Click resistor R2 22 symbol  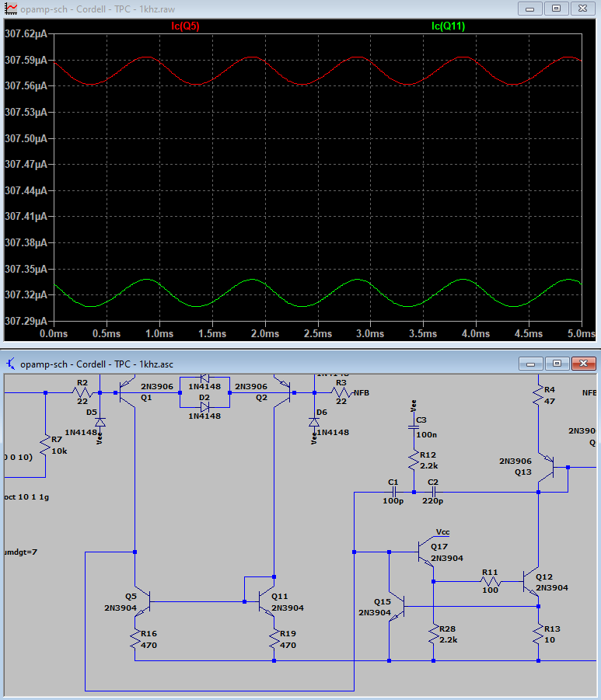(82, 392)
